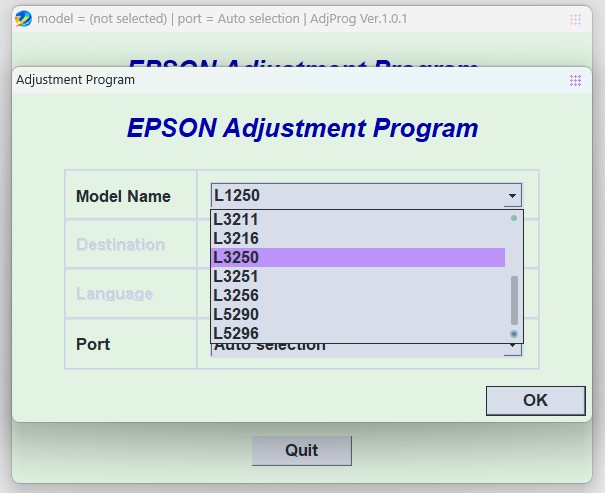Screen dimensions: 605x493
Task: Click the Quit button
Action: pyautogui.click(x=301, y=450)
